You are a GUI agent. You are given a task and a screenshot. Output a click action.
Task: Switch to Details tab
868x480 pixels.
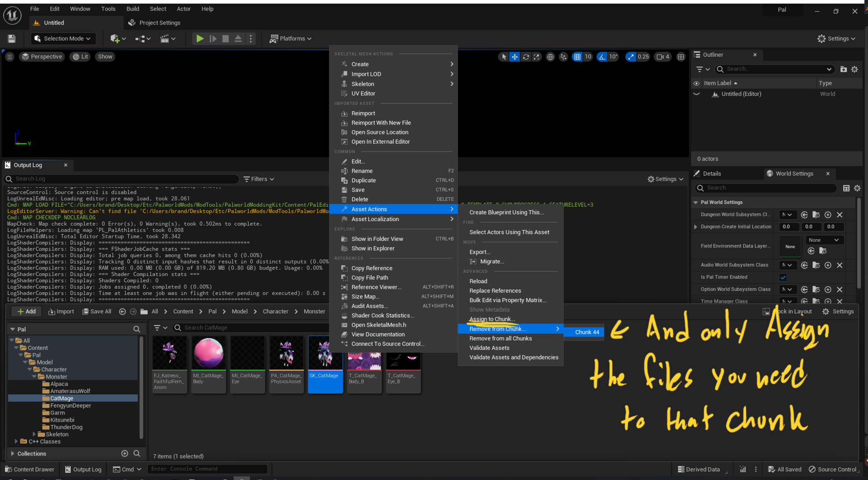point(712,173)
